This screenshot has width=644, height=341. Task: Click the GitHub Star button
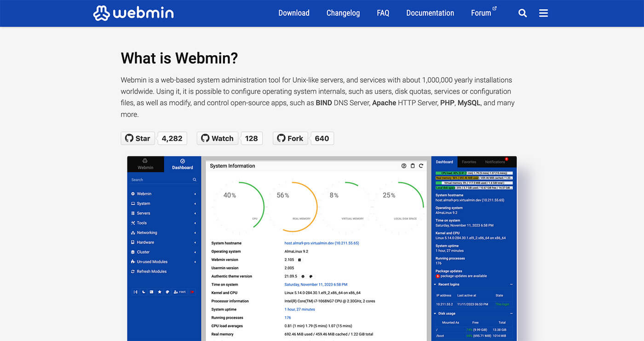click(138, 138)
